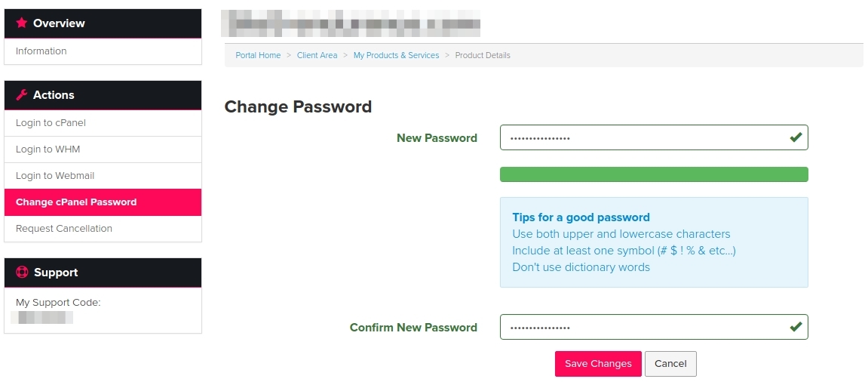Screen dimensions: 868x382
Task: Click the wrench icon beside Actions
Action: click(x=21, y=95)
